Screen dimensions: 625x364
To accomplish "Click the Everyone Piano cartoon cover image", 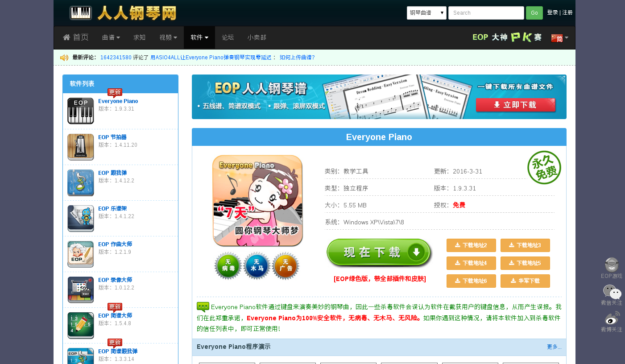I will click(x=257, y=201).
